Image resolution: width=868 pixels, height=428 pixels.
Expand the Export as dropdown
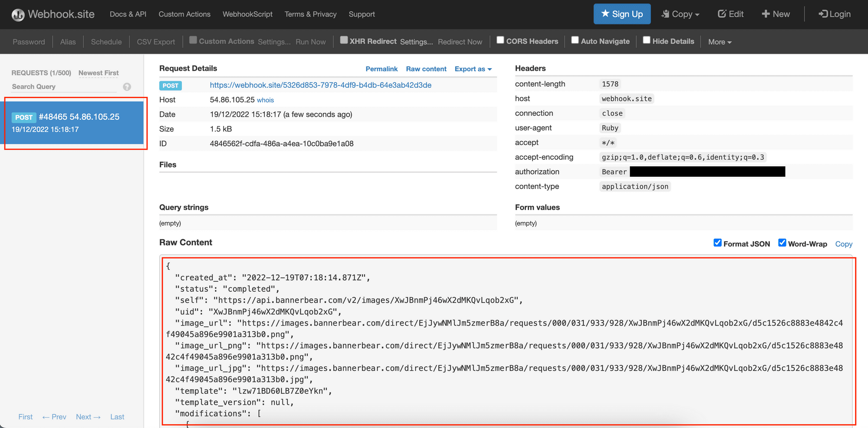click(x=473, y=69)
